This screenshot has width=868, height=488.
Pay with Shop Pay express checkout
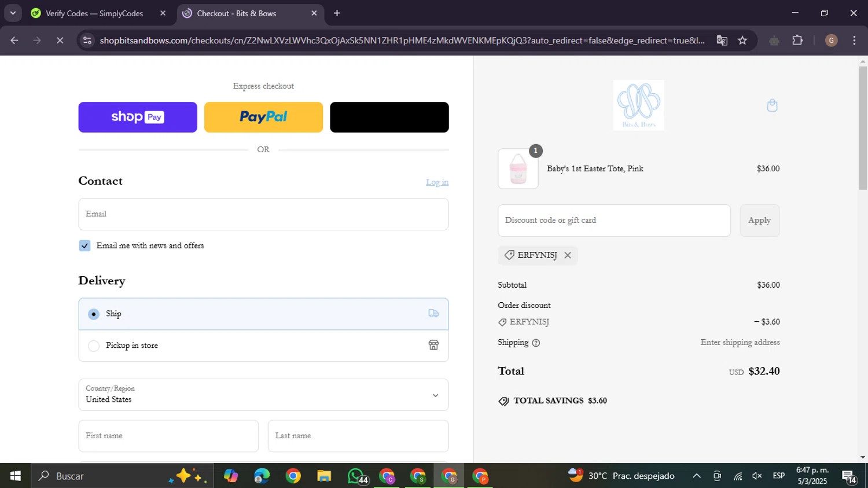tap(138, 117)
